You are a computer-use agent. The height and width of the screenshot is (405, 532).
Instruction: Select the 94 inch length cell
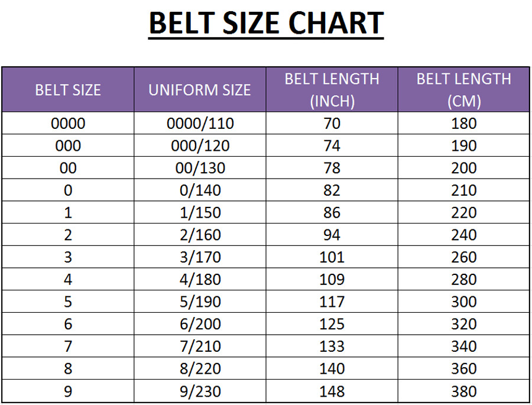point(332,235)
